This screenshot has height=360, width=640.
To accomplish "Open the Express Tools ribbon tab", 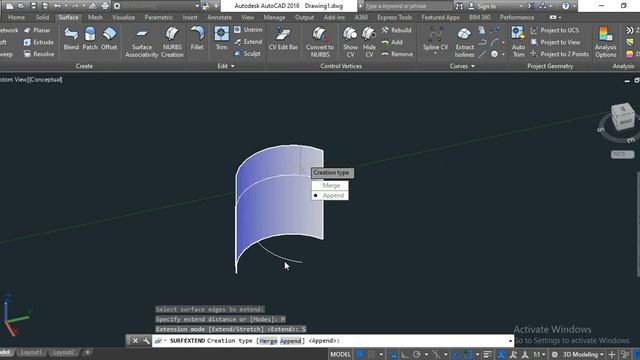I will point(394,18).
